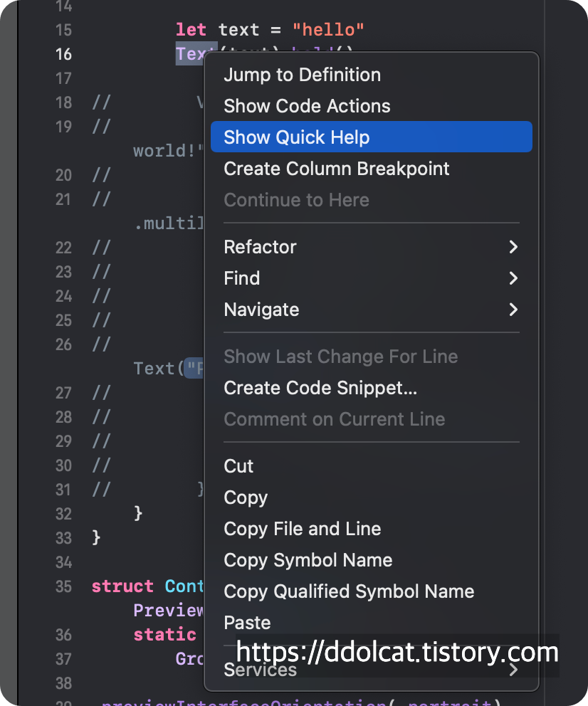
Task: Click line number 33 in gutter
Action: pos(63,538)
